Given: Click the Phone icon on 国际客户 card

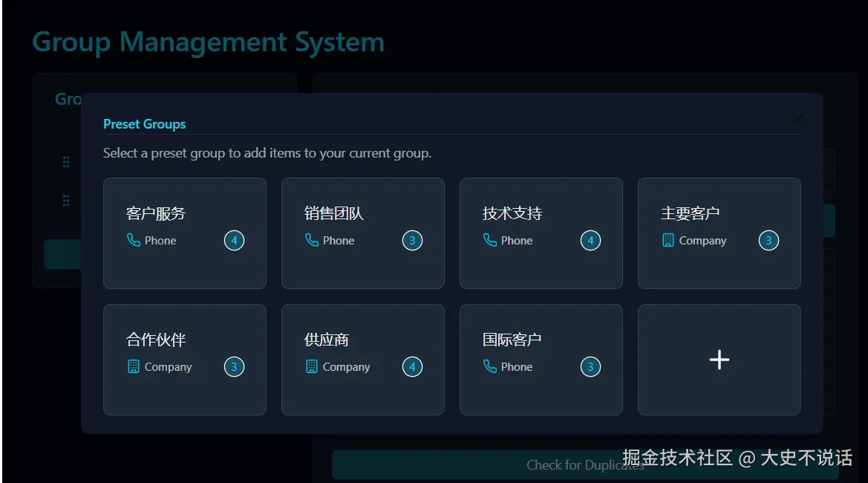Looking at the screenshot, I should coord(491,366).
